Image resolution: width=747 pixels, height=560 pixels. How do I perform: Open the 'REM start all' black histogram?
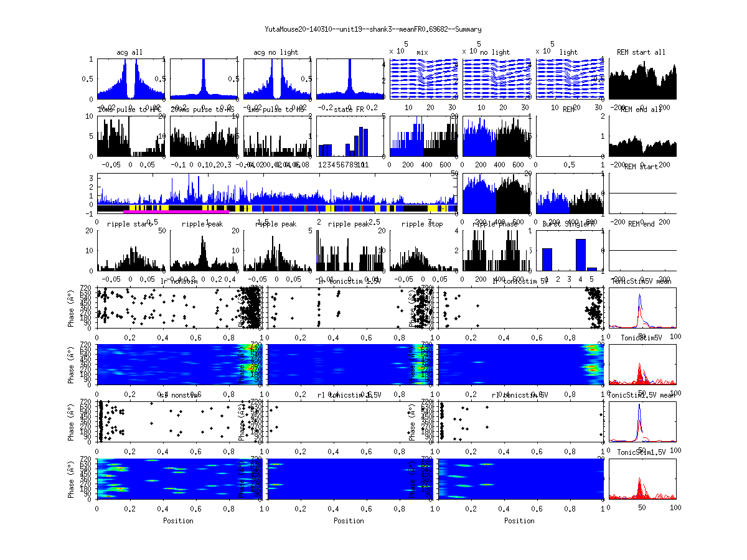pyautogui.click(x=642, y=79)
